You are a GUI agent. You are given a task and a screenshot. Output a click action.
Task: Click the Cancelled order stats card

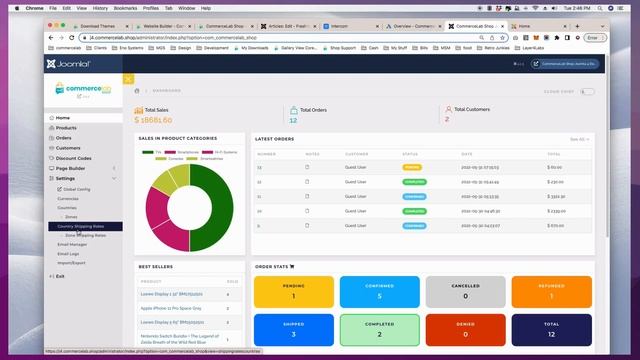coord(466,292)
